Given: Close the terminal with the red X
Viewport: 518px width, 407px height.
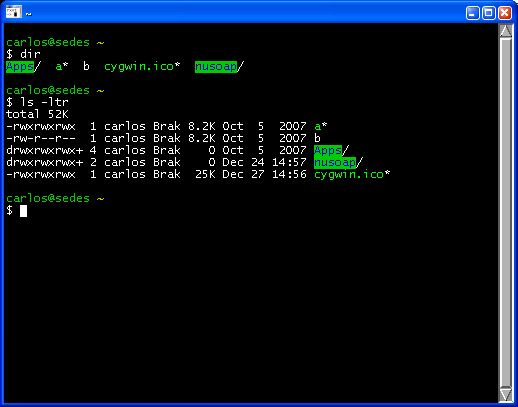Looking at the screenshot, I should point(505,13).
